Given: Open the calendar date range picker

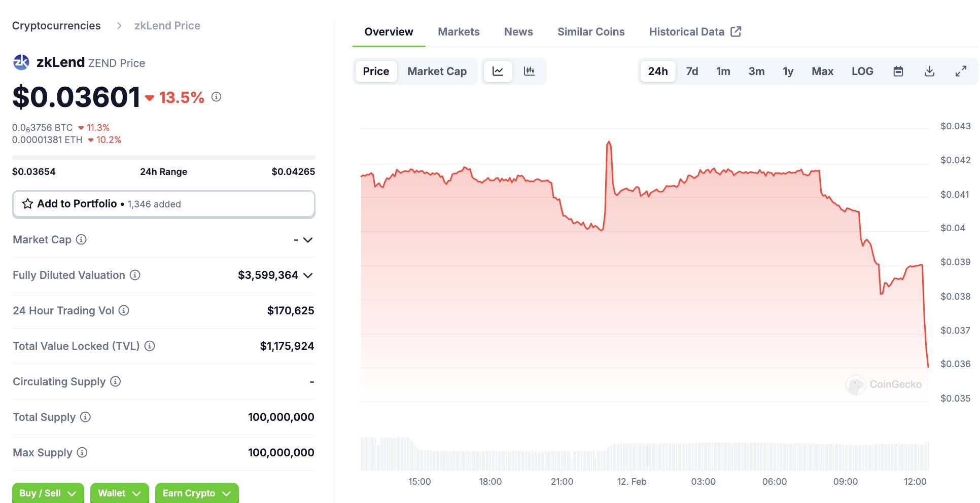Looking at the screenshot, I should 898,71.
